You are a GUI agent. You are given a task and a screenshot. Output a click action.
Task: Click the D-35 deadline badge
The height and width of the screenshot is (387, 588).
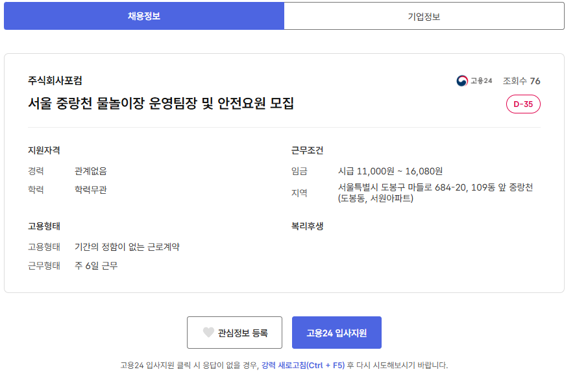(x=523, y=104)
